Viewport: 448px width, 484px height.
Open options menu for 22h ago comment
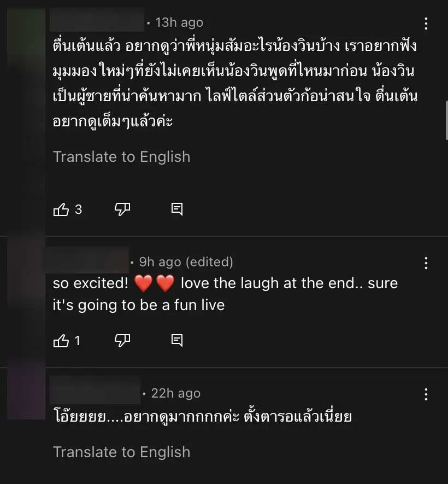426,394
